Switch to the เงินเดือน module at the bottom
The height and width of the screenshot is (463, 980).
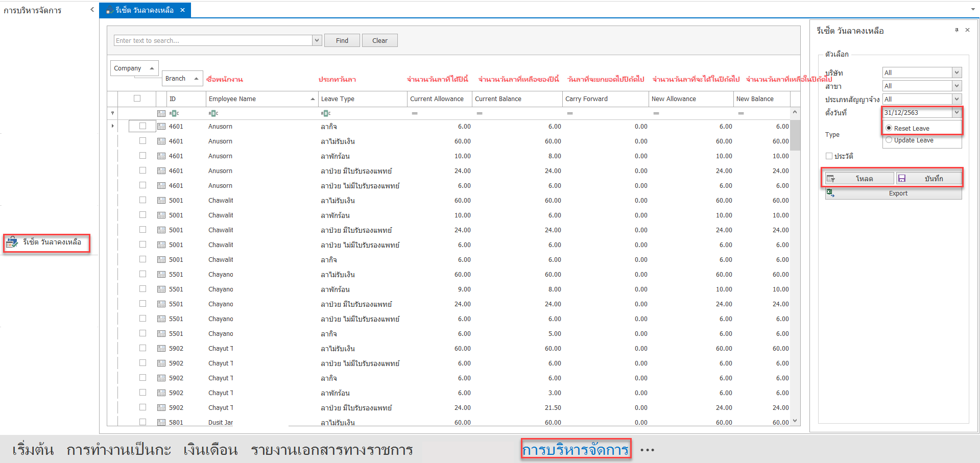[x=210, y=450]
